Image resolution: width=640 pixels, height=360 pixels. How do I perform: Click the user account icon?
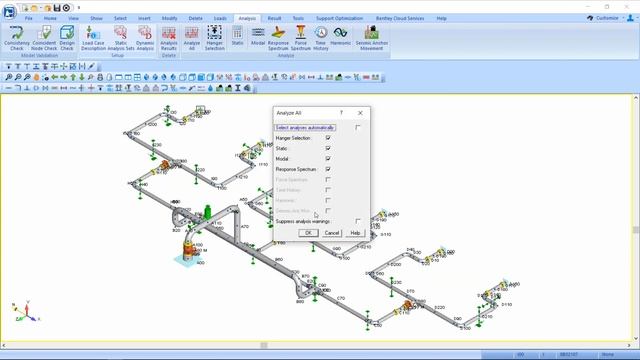pos(631,18)
